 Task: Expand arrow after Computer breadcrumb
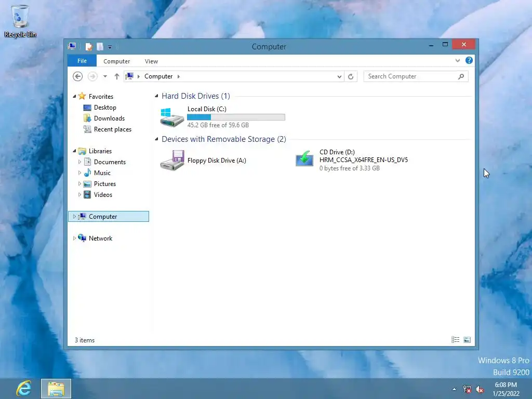click(x=179, y=76)
